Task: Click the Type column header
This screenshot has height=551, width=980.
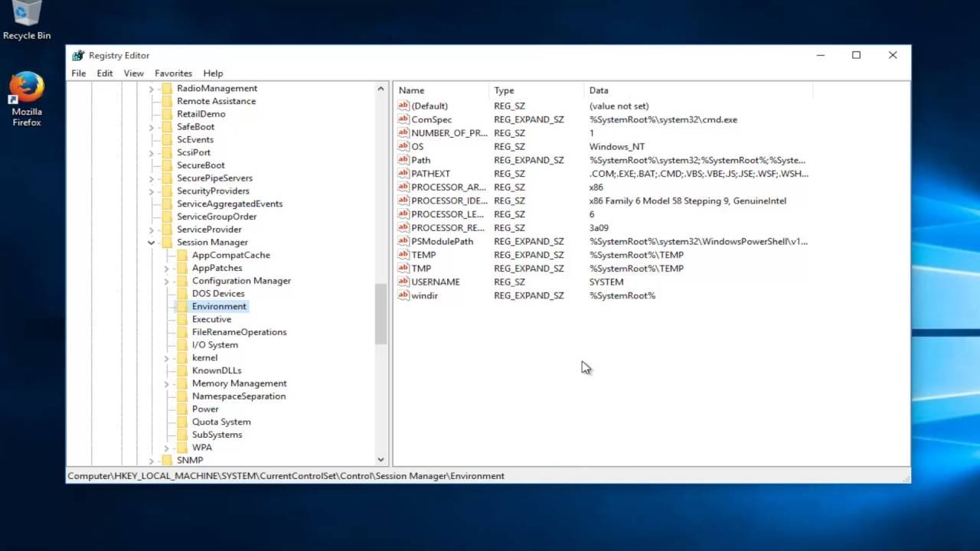Action: (537, 90)
